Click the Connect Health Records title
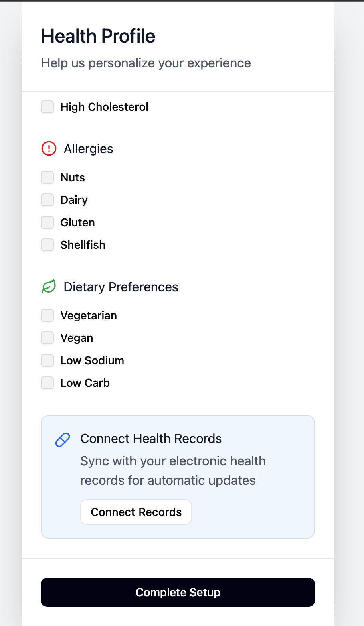 [151, 439]
